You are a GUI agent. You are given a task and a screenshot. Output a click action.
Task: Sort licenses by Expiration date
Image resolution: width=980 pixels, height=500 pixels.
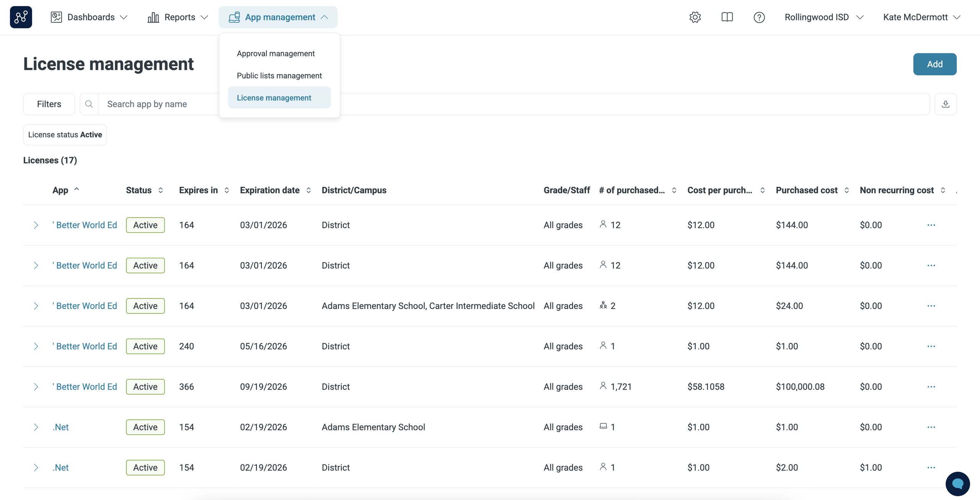[309, 190]
